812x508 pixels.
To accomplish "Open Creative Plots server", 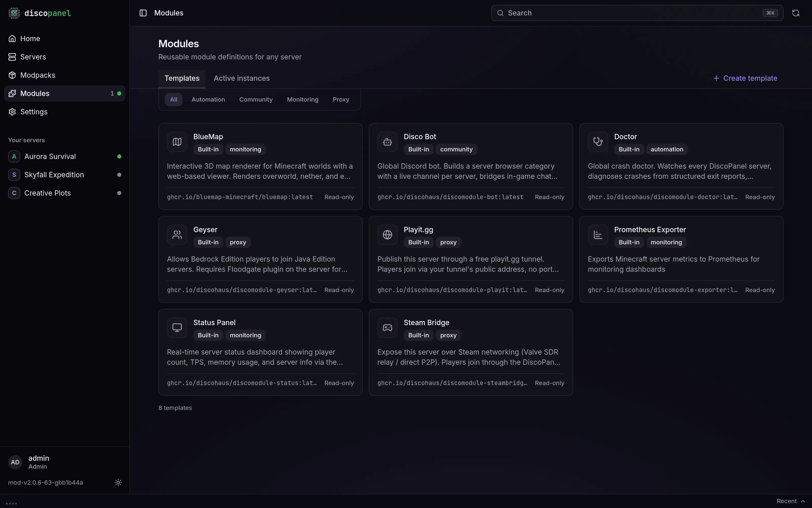I will (64, 193).
